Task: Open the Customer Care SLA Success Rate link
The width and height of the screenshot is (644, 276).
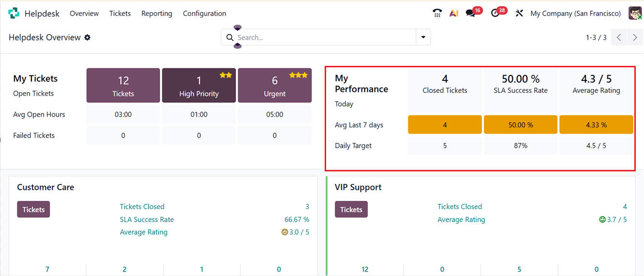Action: click(x=147, y=219)
